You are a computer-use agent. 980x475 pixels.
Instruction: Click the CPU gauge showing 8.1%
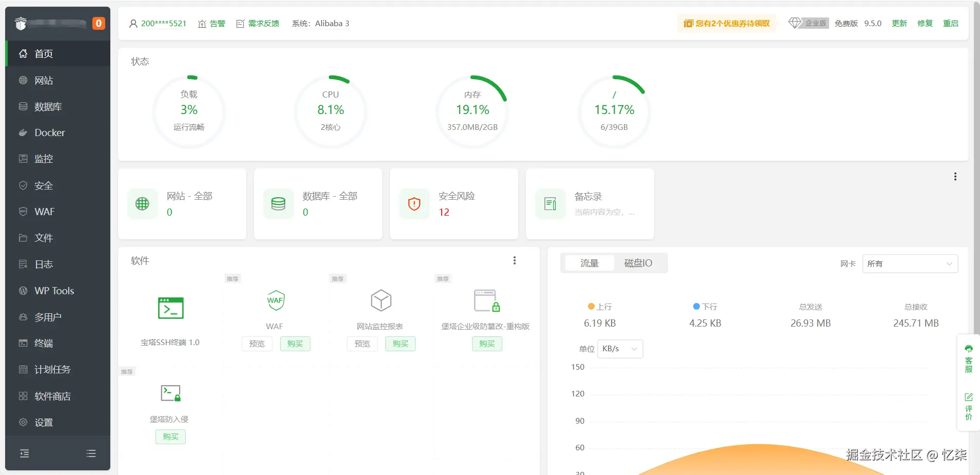point(330,111)
